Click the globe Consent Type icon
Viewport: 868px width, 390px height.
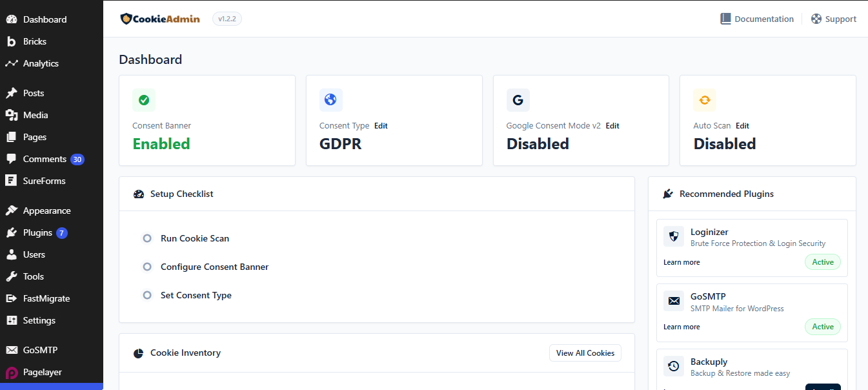coord(331,100)
